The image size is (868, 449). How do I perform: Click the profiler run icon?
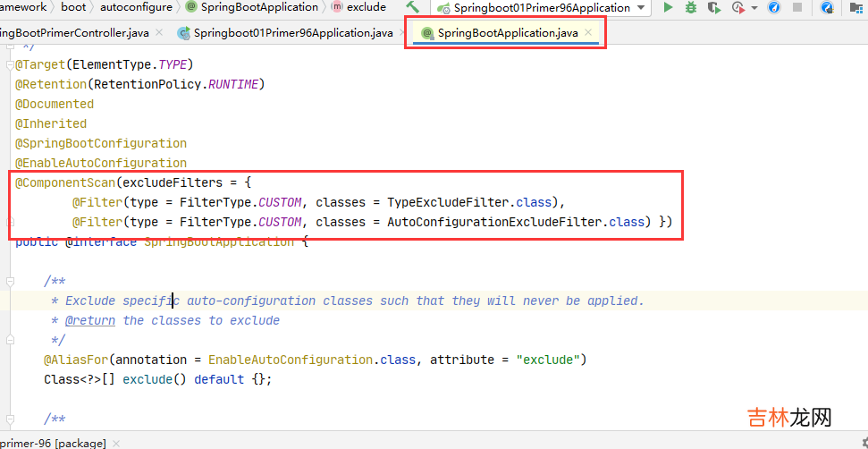pyautogui.click(x=737, y=7)
